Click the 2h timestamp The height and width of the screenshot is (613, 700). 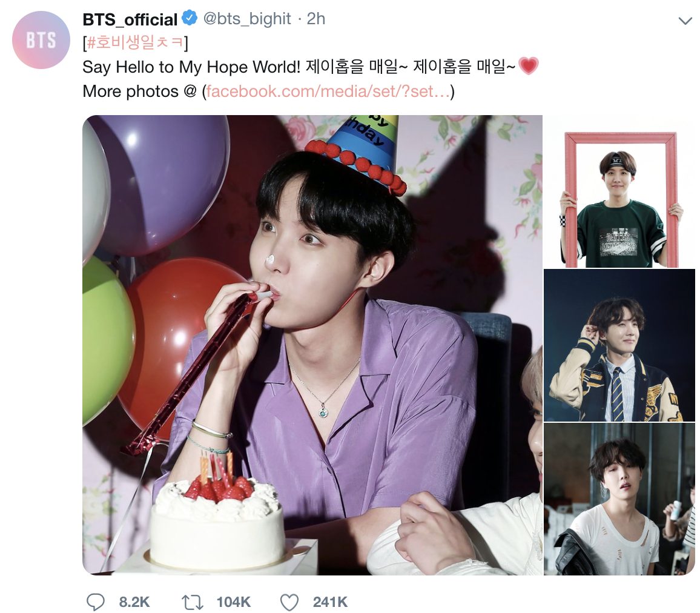point(315,19)
